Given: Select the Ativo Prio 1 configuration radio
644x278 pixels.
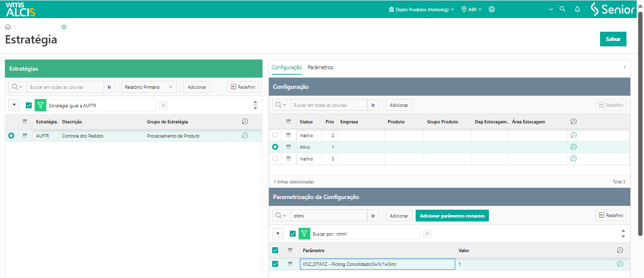Looking at the screenshot, I should click(x=275, y=147).
